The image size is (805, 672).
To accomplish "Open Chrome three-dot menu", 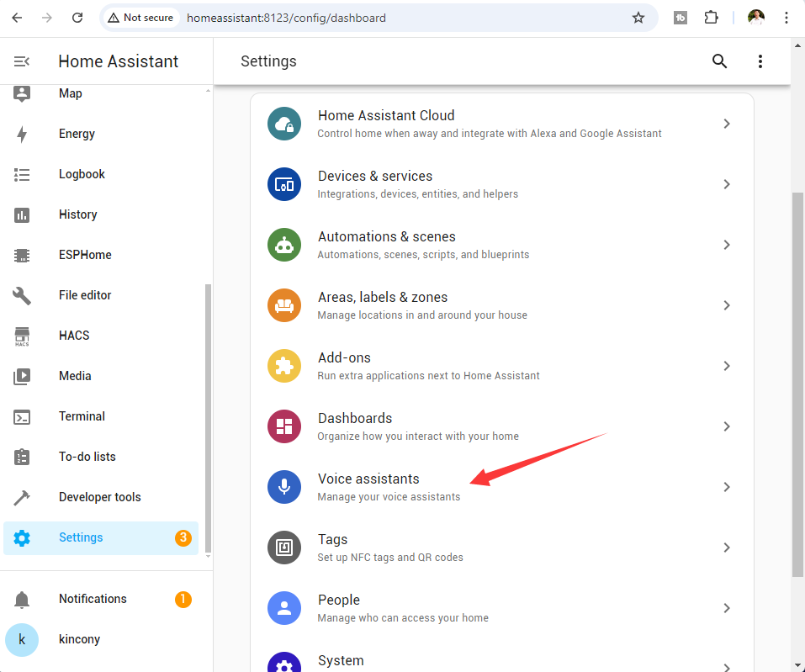I will pyautogui.click(x=786, y=18).
